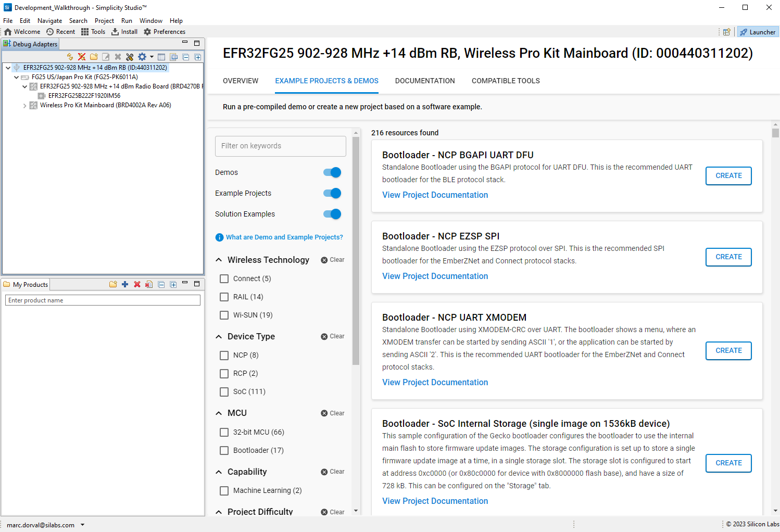
Task: Check the Wi-SUN (19) filter
Action: click(224, 315)
